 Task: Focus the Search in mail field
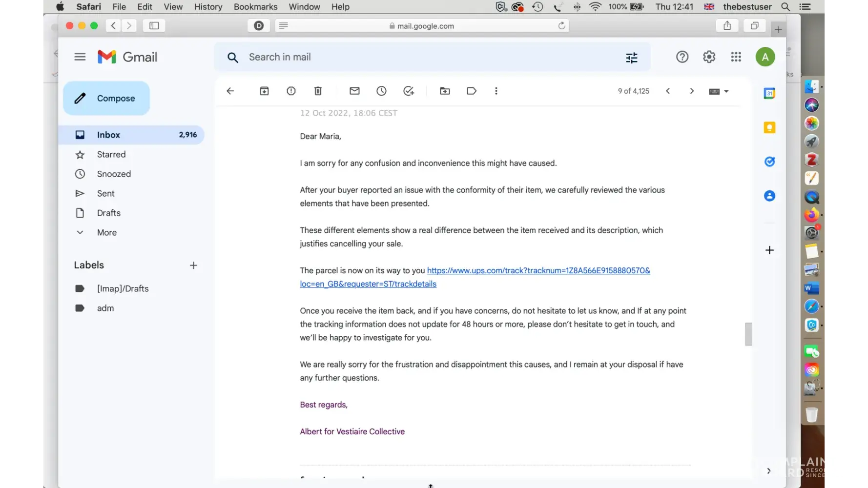432,57
